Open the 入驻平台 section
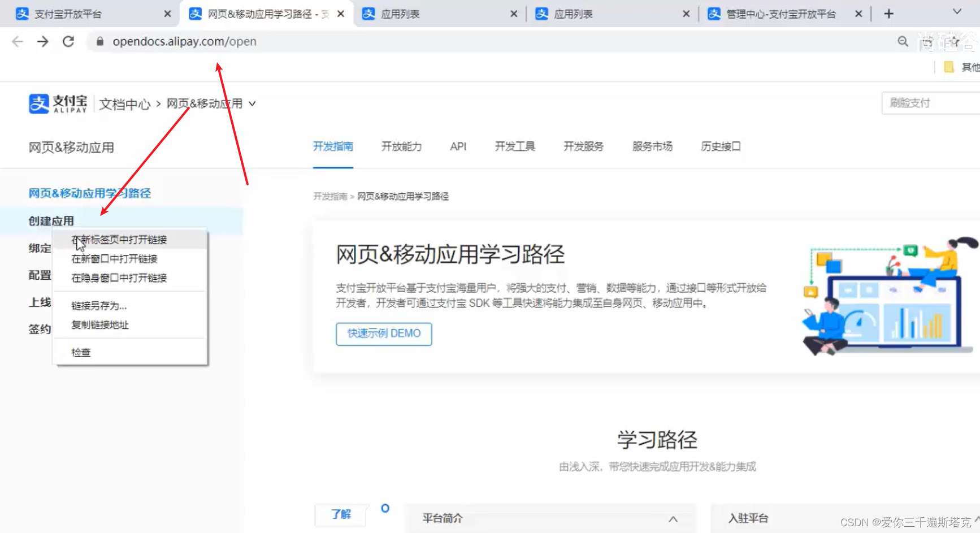980x533 pixels. [748, 518]
